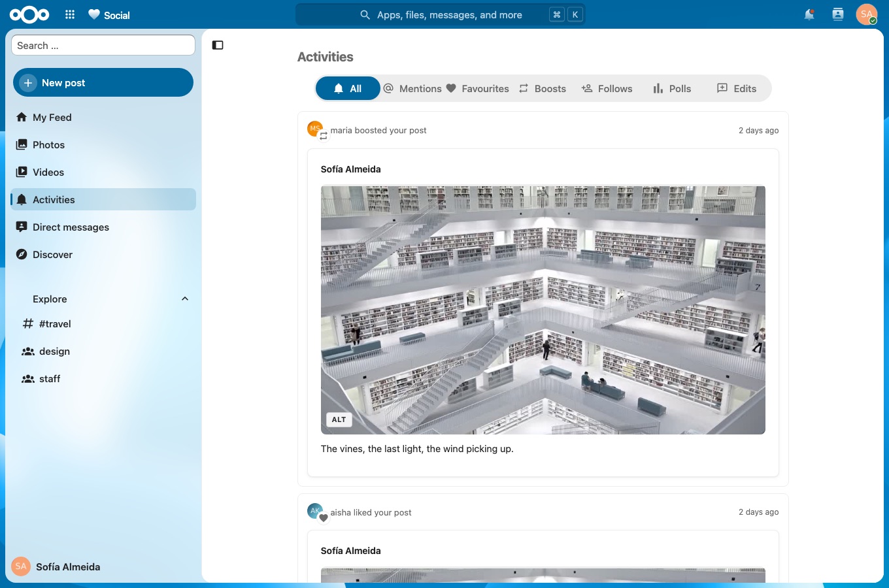The width and height of the screenshot is (889, 588).
Task: Open the library photo in boosted post
Action: (543, 310)
